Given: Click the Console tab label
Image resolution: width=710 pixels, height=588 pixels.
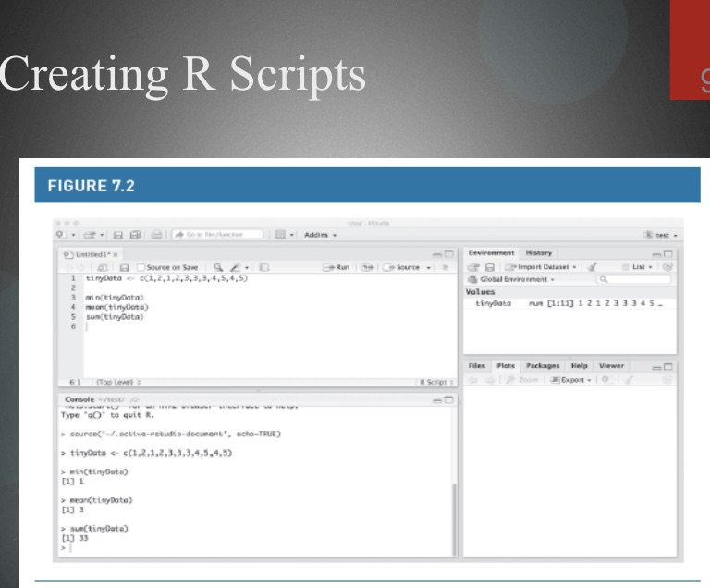Looking at the screenshot, I should (80, 399).
